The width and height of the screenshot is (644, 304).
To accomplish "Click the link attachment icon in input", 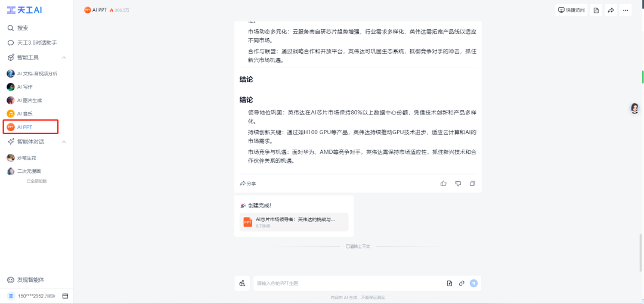I will (462, 283).
